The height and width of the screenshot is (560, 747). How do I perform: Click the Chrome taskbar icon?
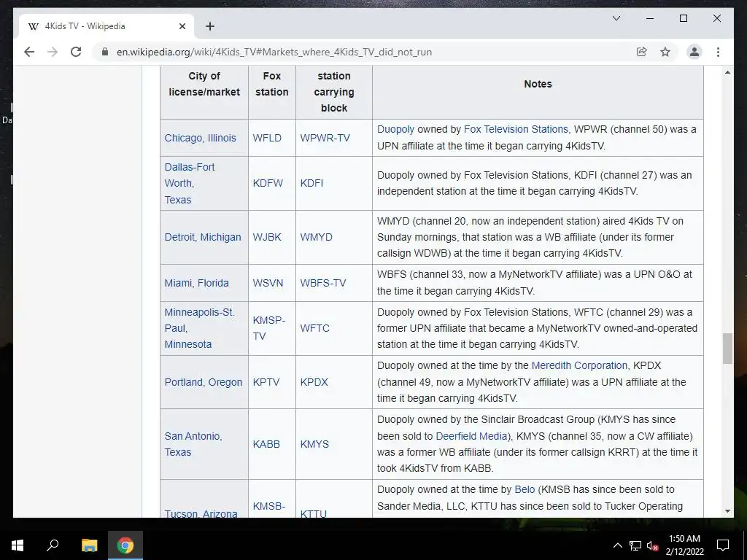click(125, 545)
